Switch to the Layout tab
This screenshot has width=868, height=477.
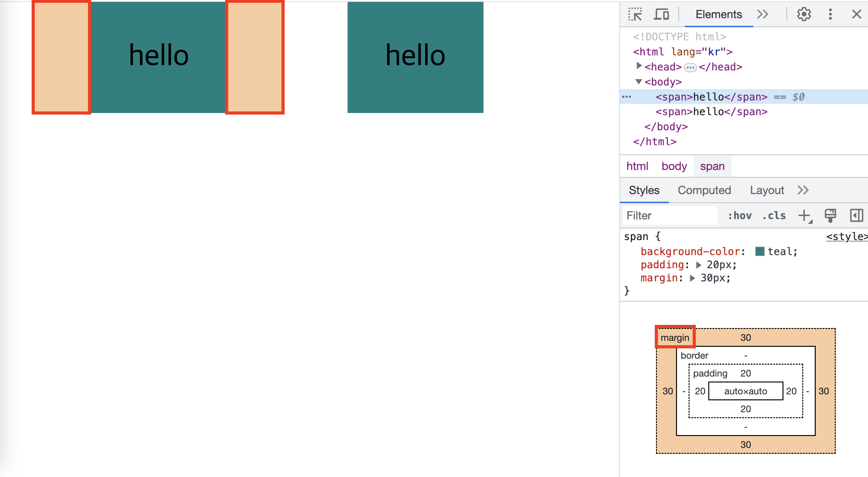coord(767,190)
